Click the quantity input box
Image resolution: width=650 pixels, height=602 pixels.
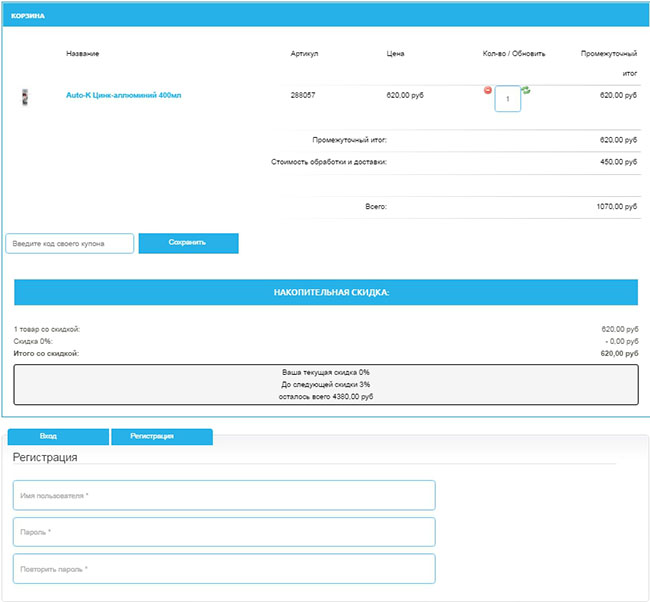(508, 99)
